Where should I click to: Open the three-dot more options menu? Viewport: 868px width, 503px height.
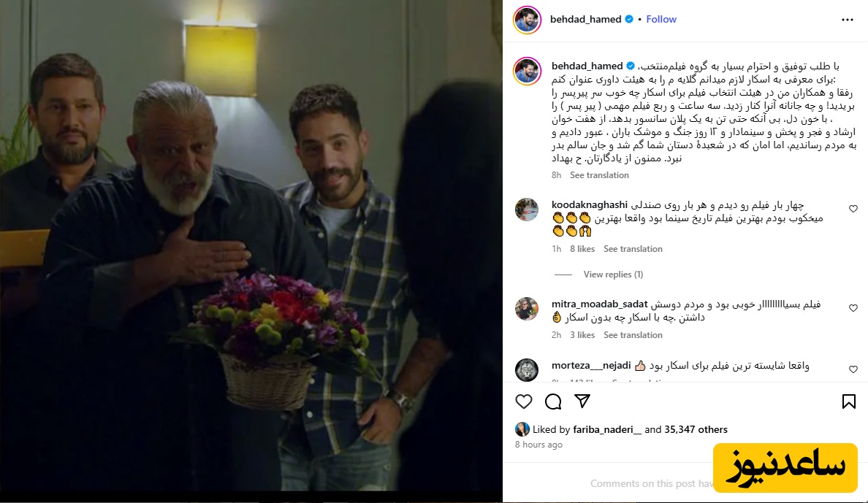click(x=848, y=20)
